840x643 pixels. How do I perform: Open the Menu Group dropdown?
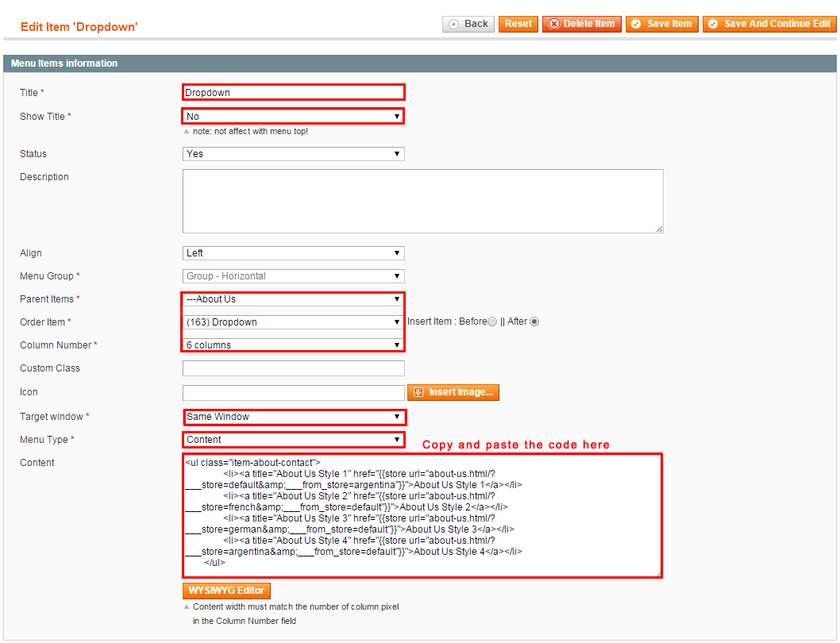coord(294,276)
